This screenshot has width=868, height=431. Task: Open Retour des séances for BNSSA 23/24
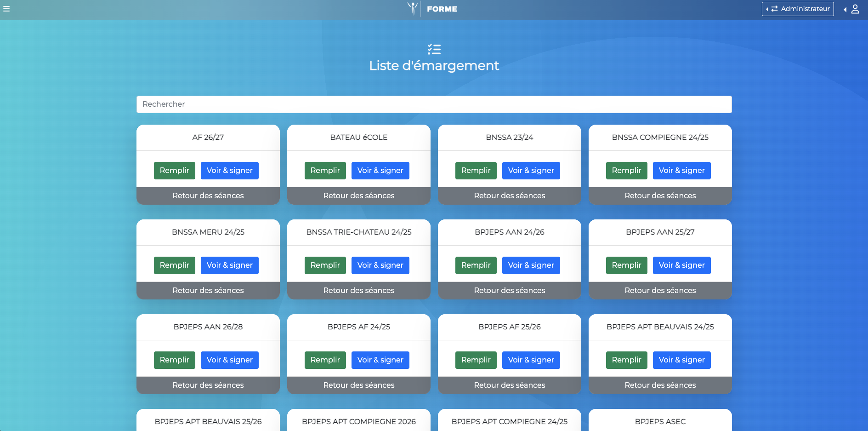click(x=510, y=196)
